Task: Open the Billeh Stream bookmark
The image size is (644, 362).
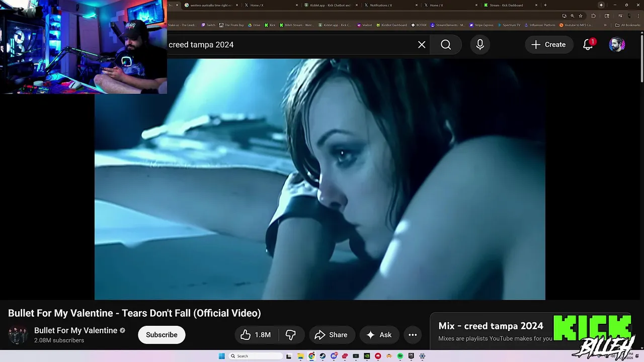Action: [296, 25]
